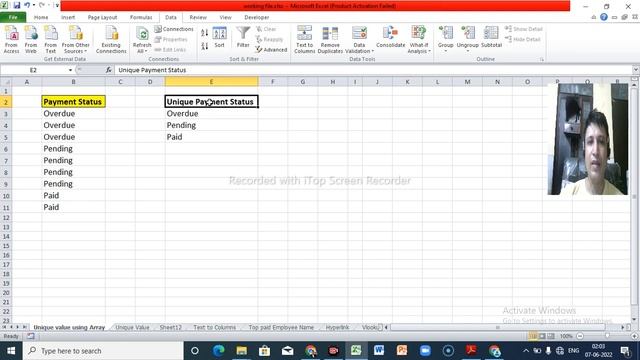This screenshot has height=360, width=640.
Task: Select the Paid cell in column E
Action: (x=211, y=137)
